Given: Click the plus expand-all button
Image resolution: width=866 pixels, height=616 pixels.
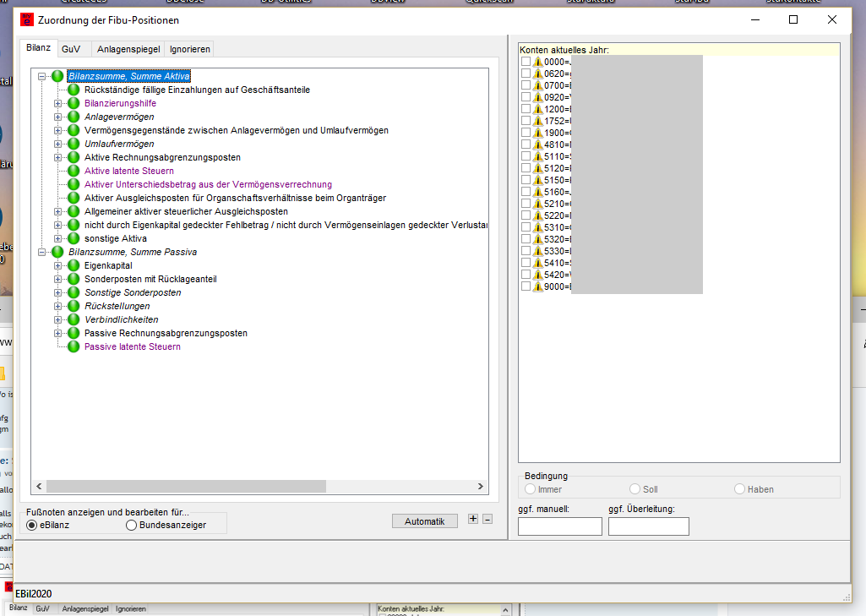Looking at the screenshot, I should pyautogui.click(x=473, y=520).
